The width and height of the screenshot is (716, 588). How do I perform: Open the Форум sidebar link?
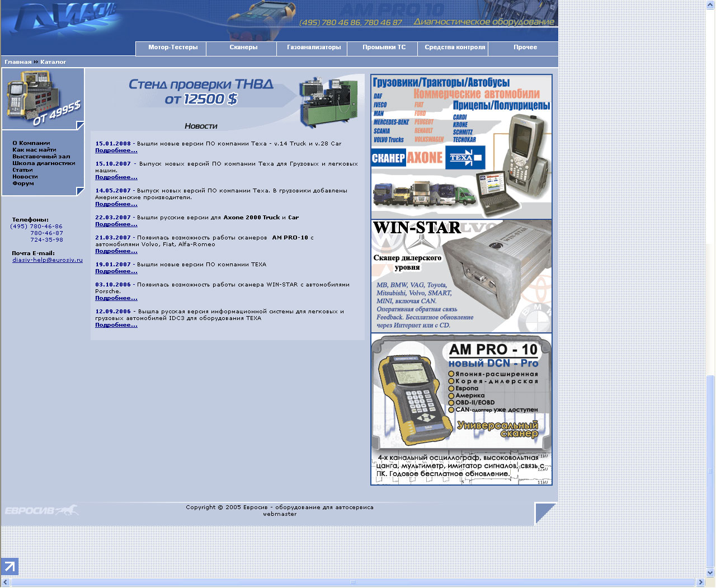[x=23, y=184]
